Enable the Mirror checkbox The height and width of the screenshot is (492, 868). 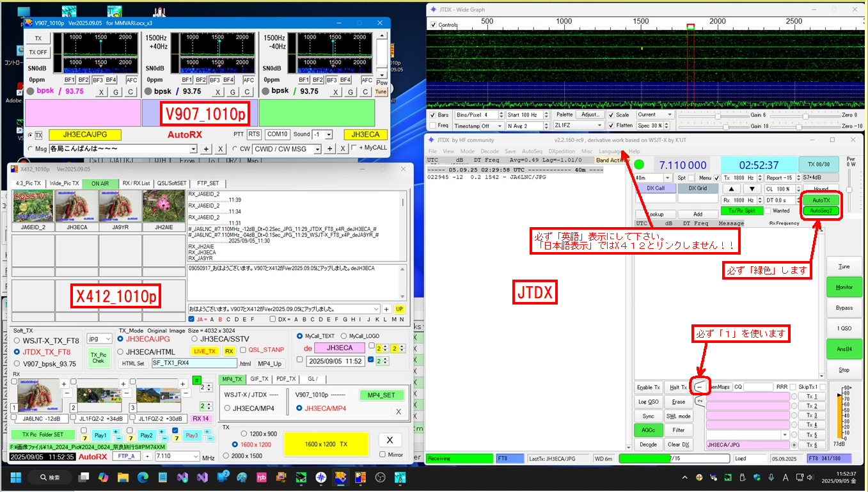coord(383,455)
